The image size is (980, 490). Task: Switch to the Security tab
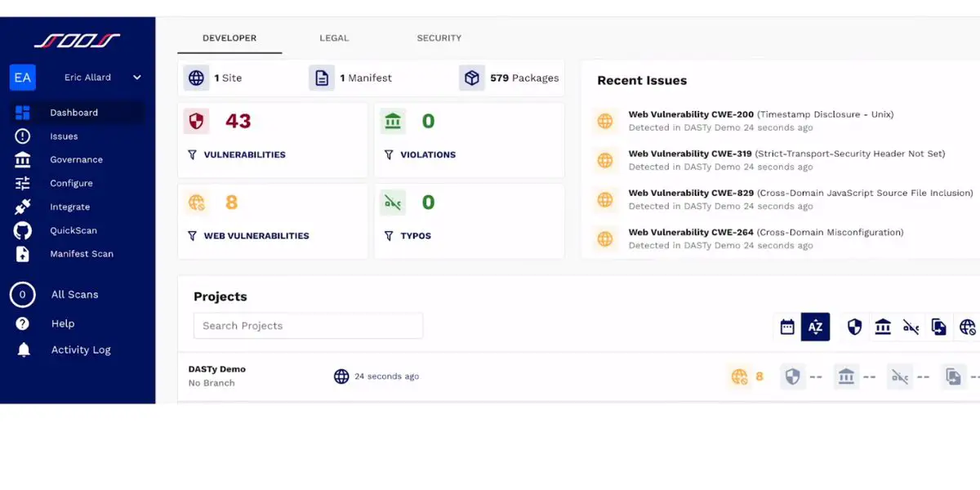[439, 38]
